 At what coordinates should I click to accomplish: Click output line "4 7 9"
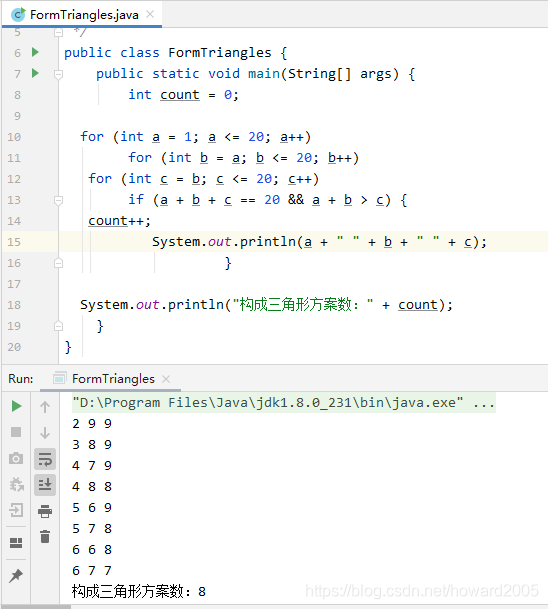[92, 465]
